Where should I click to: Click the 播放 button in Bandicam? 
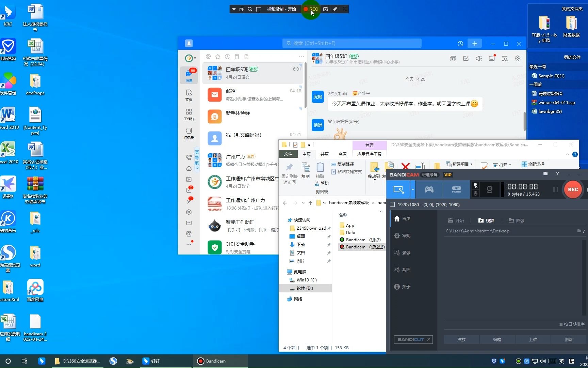pos(461,340)
